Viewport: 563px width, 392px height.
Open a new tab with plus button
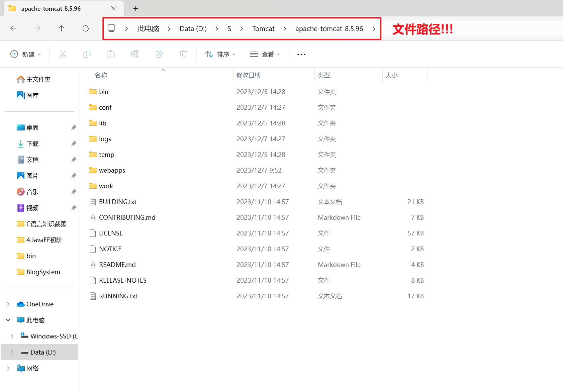pyautogui.click(x=135, y=9)
